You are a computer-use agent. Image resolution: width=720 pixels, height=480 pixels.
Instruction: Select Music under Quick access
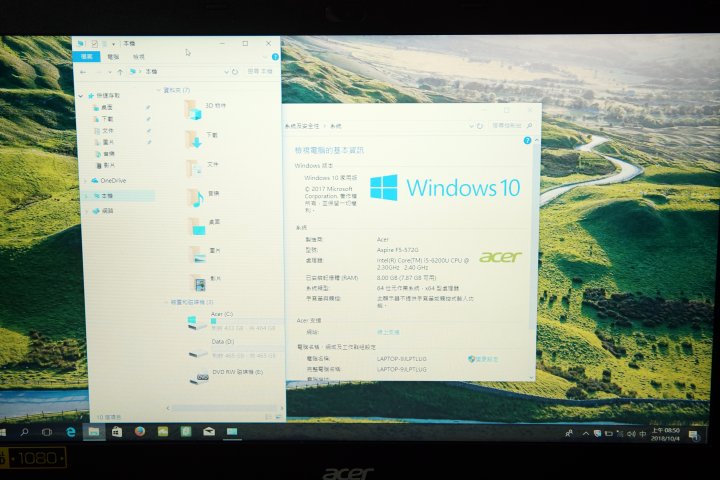pyautogui.click(x=105, y=154)
